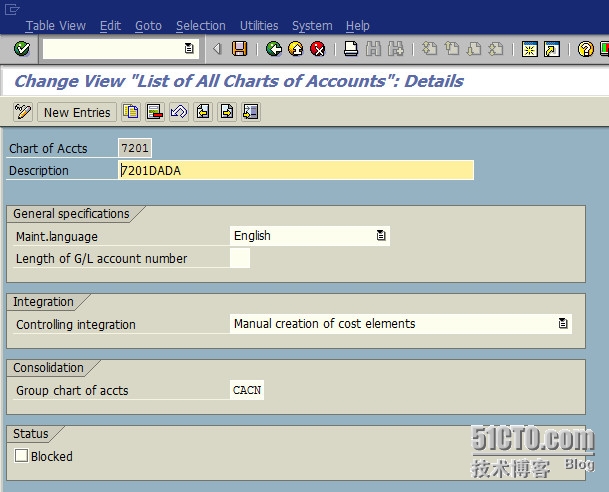Click the green checkmark Enter icon
The width and height of the screenshot is (609, 492).
[22, 49]
